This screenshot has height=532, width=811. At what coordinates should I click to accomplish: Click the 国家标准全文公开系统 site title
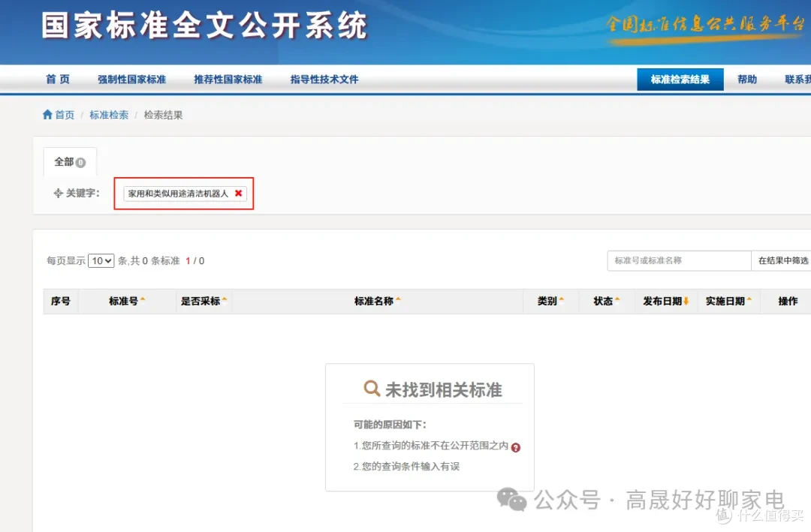(x=205, y=26)
